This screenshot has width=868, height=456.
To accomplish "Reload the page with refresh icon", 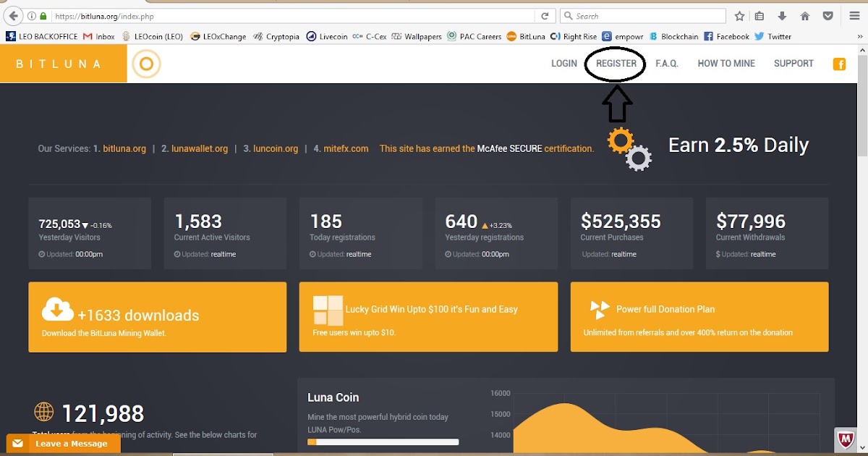I will 545,16.
